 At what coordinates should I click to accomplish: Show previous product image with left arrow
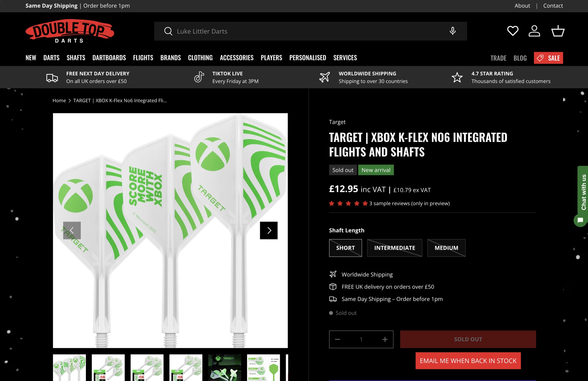pyautogui.click(x=72, y=230)
